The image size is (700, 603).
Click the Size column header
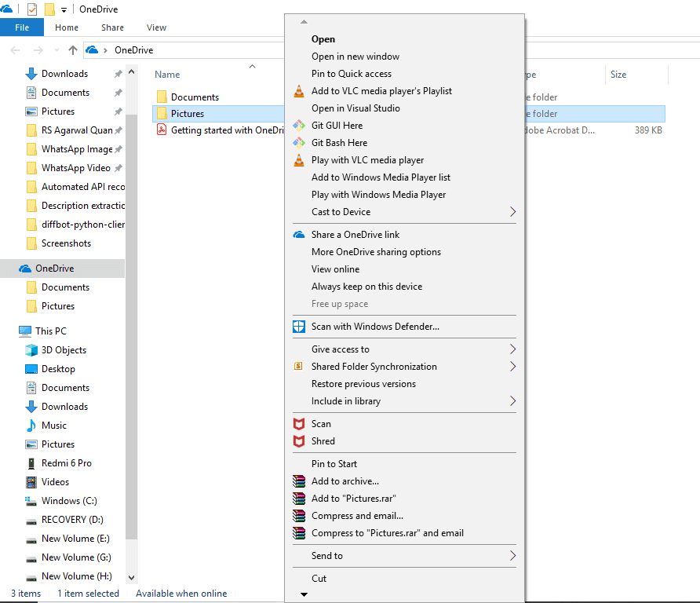tap(618, 74)
